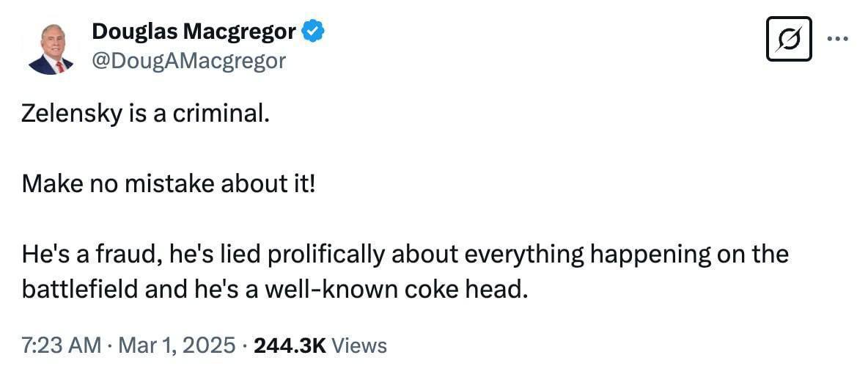Click the 7:23 AM timestamp
868x377 pixels.
coord(62,345)
